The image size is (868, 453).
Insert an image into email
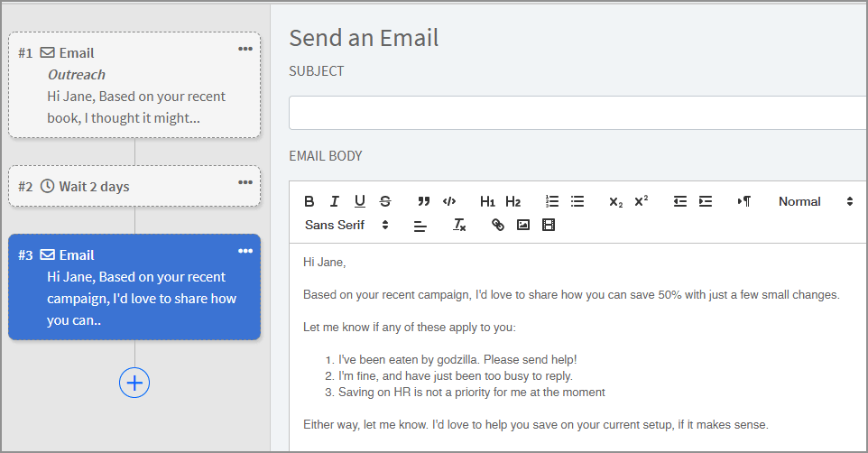point(522,225)
